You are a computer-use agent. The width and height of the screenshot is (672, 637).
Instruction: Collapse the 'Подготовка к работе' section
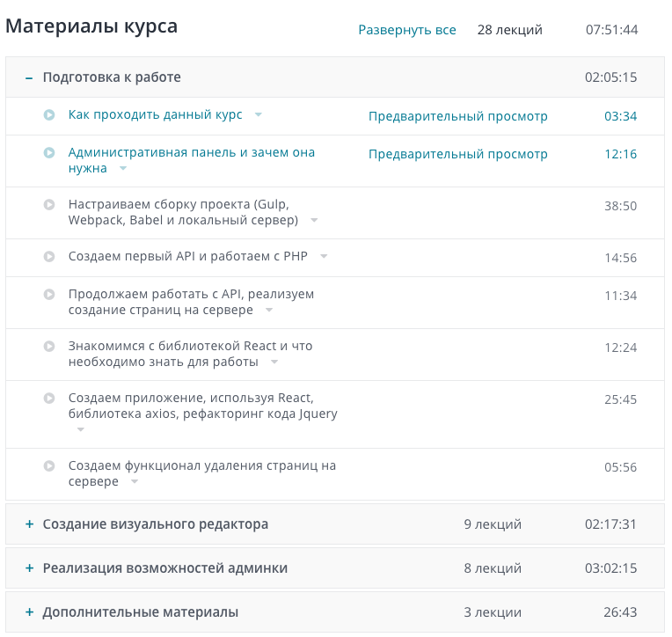pyautogui.click(x=29, y=77)
